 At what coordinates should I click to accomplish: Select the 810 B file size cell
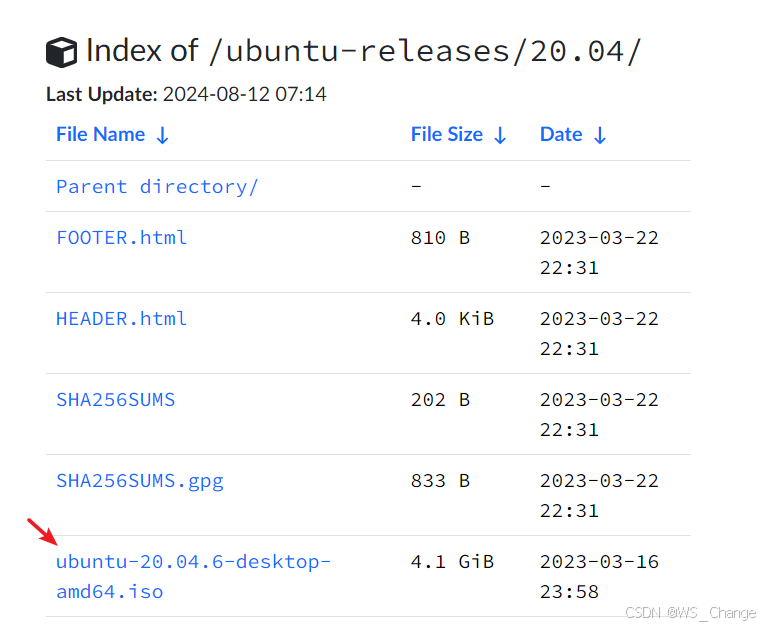coord(440,238)
